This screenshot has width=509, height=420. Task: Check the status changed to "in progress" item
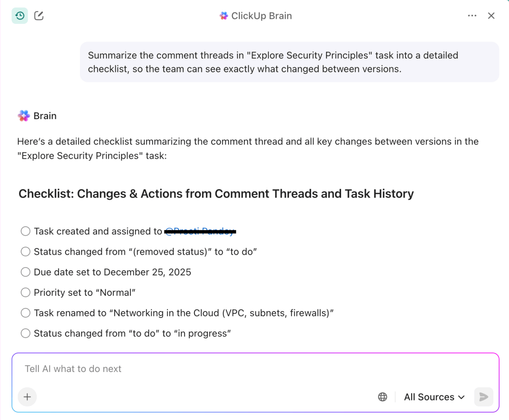click(25, 333)
